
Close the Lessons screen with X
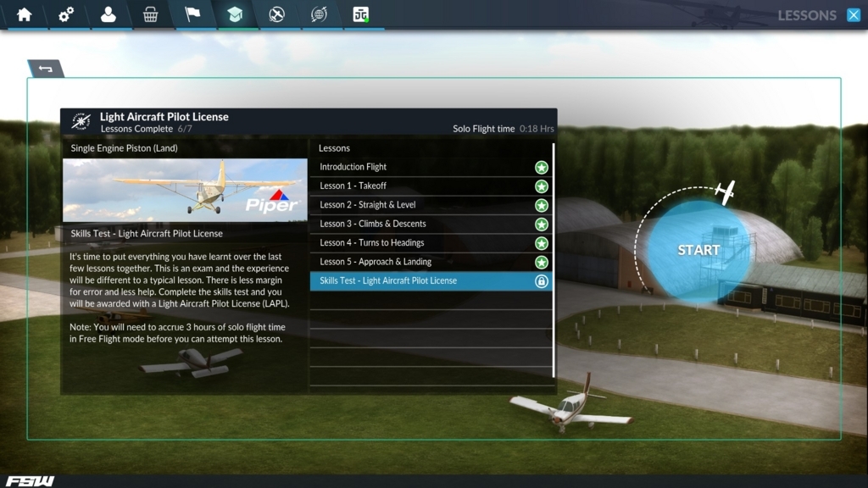tap(854, 15)
